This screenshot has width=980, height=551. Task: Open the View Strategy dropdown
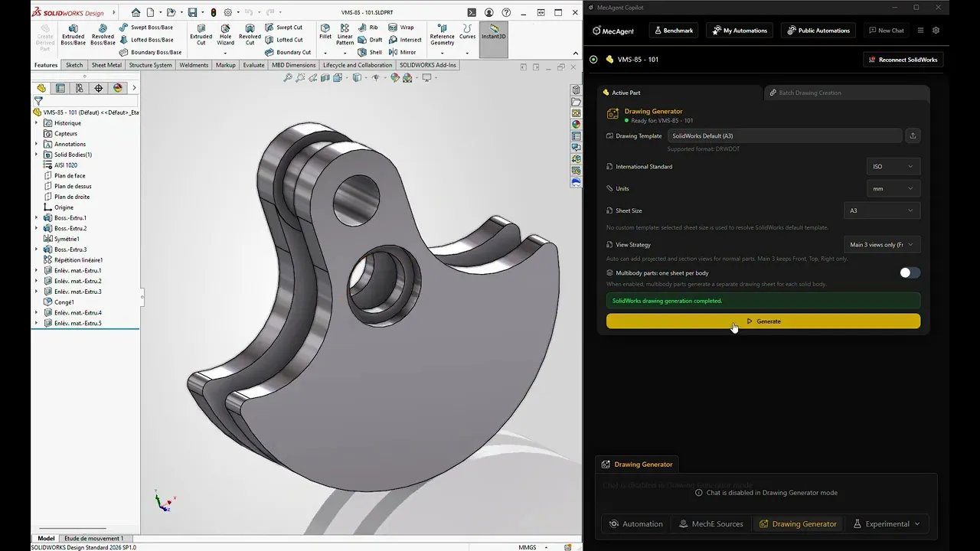tap(882, 245)
